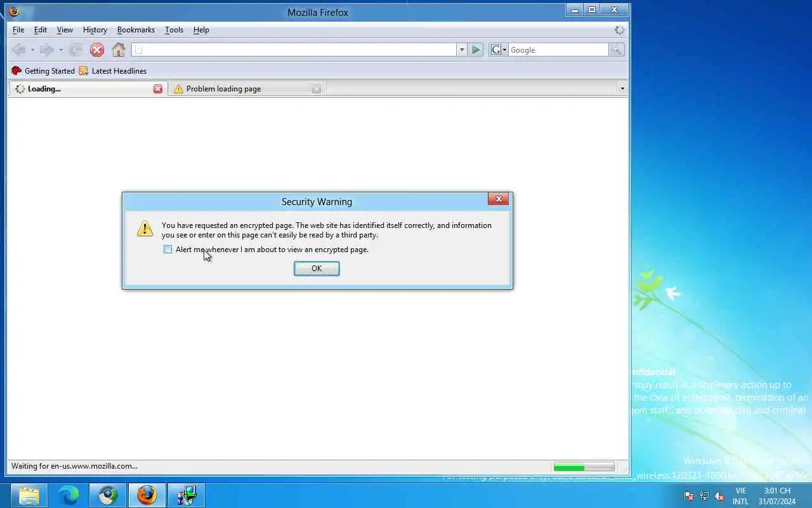Viewport: 812px width, 508px height.
Task: Enable Alert me whenever viewing encrypted page
Action: tap(167, 250)
